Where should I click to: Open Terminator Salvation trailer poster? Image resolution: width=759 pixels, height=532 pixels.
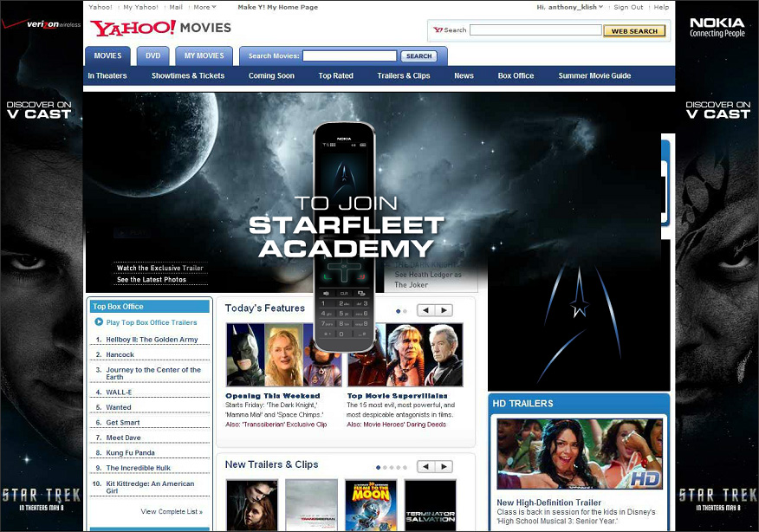tap(431, 505)
